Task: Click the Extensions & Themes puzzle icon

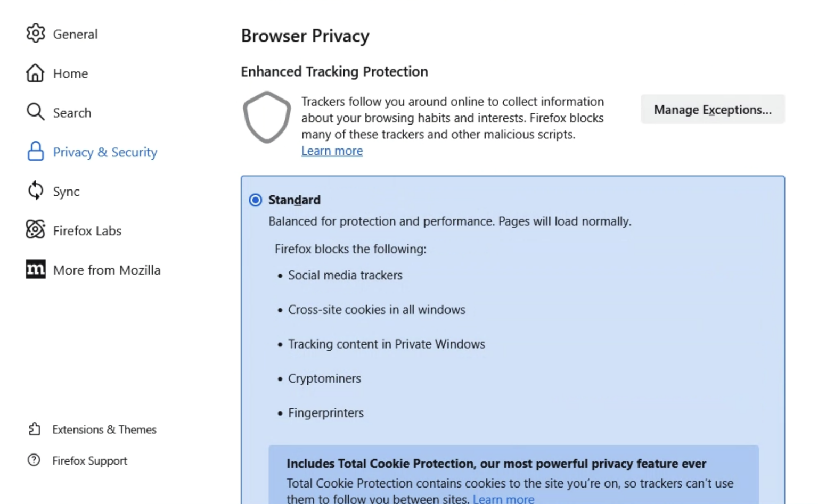Action: coord(35,429)
